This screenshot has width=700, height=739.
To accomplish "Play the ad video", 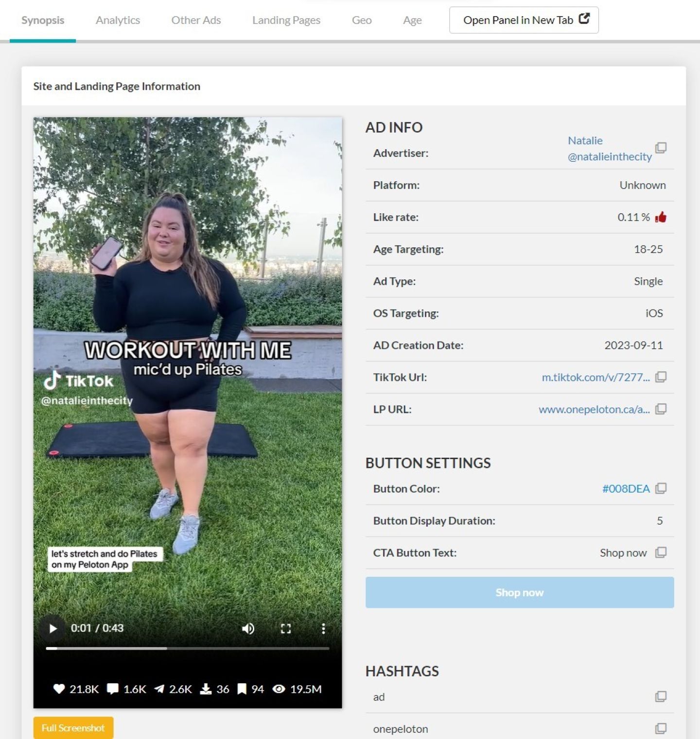I will (53, 628).
